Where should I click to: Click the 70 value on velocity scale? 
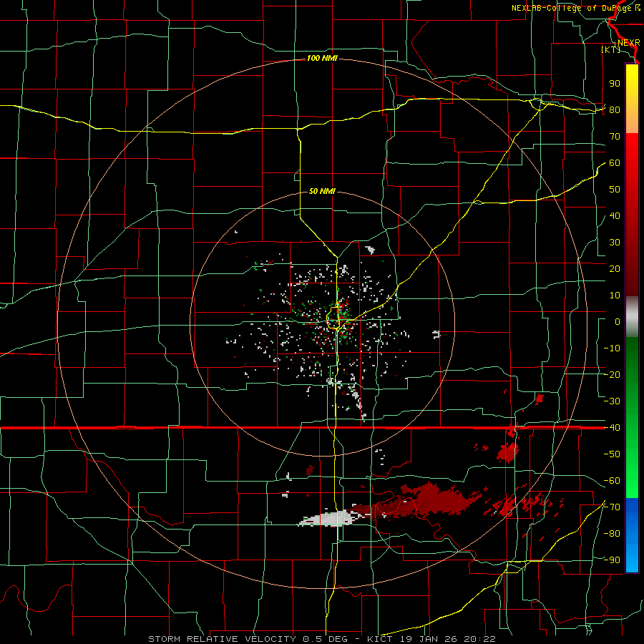[x=615, y=137]
